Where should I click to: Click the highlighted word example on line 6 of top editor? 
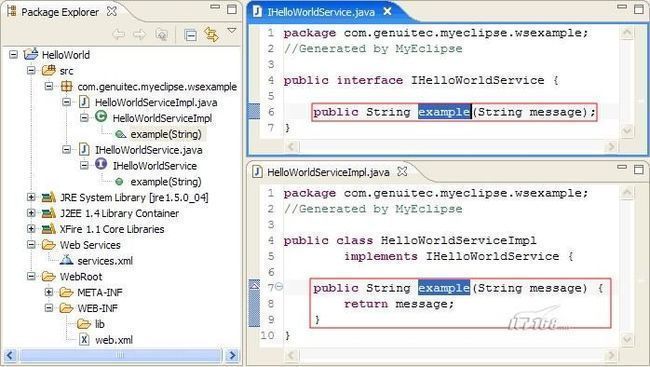coord(444,112)
